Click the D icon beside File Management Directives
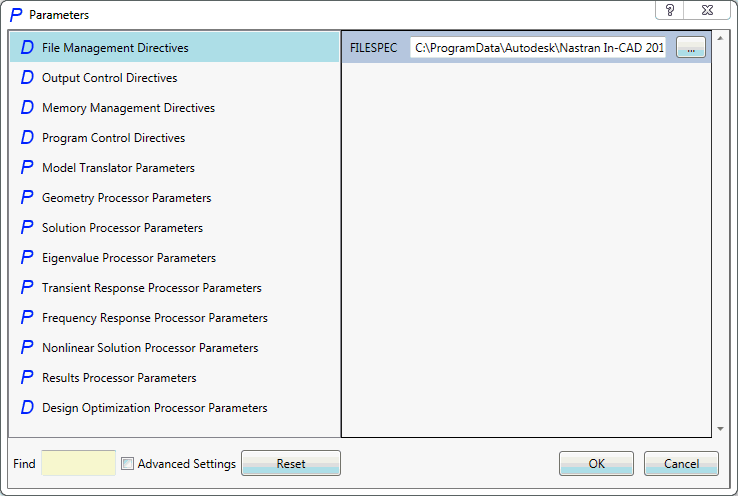 pos(27,48)
